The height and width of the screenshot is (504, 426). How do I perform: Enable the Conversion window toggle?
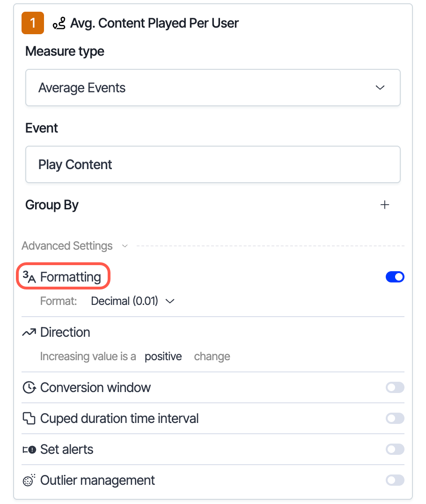(395, 387)
